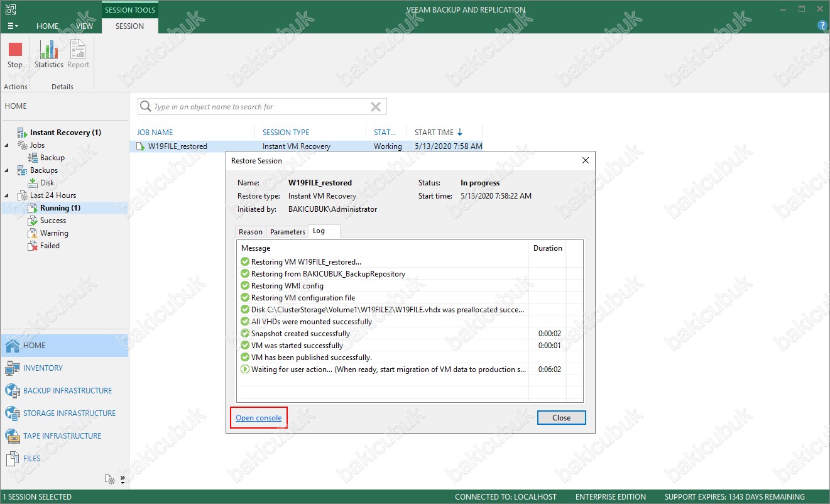This screenshot has width=830, height=504.
Task: Open STORAGE INFRASTRUCTURE section
Action: (64, 414)
